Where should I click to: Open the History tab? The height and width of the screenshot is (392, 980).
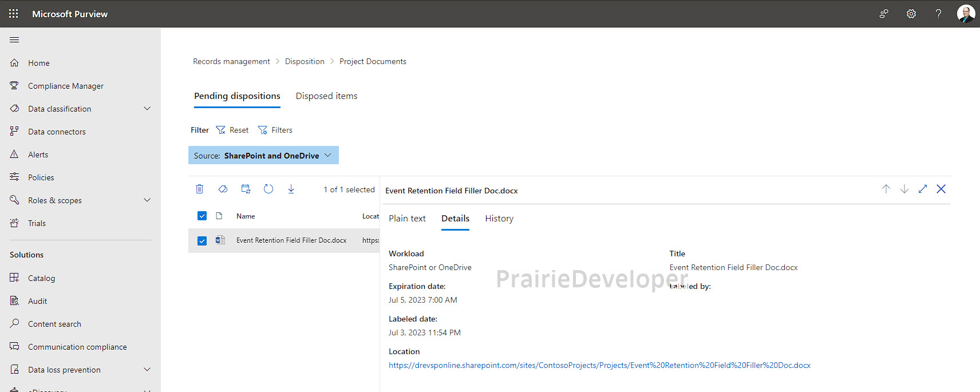499,219
